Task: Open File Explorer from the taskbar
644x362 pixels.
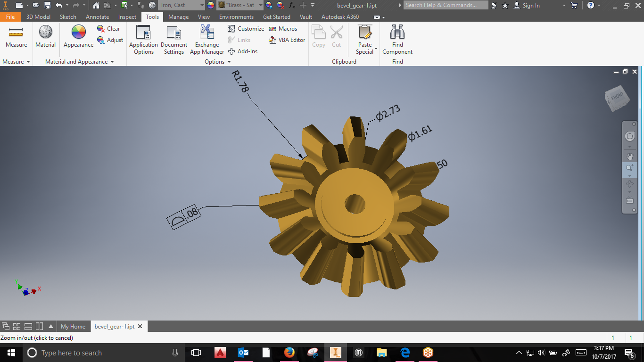Action: click(x=382, y=353)
